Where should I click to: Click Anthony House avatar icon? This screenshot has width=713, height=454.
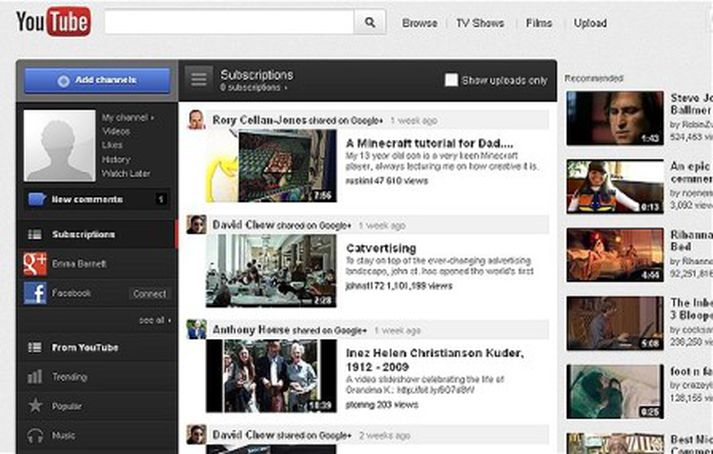tap(196, 330)
